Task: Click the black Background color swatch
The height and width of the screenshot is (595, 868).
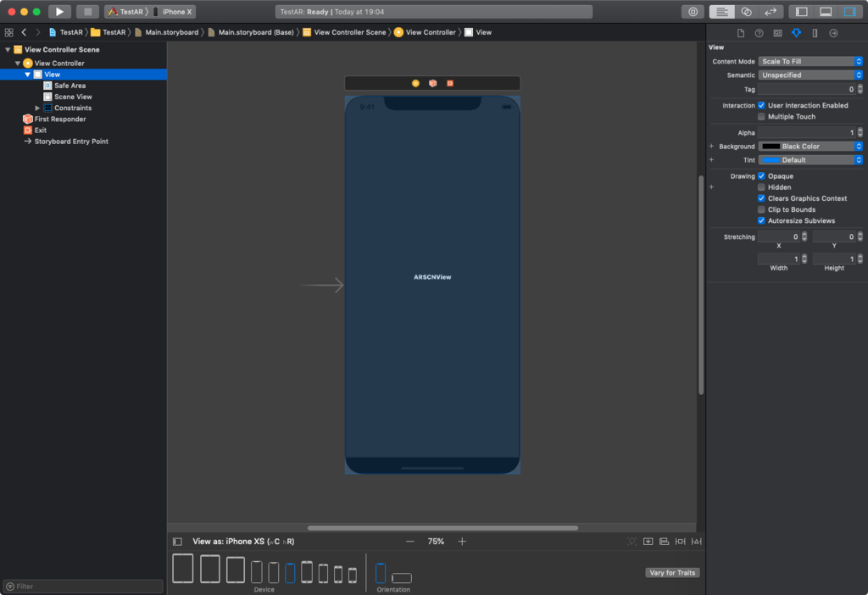Action: pos(771,146)
